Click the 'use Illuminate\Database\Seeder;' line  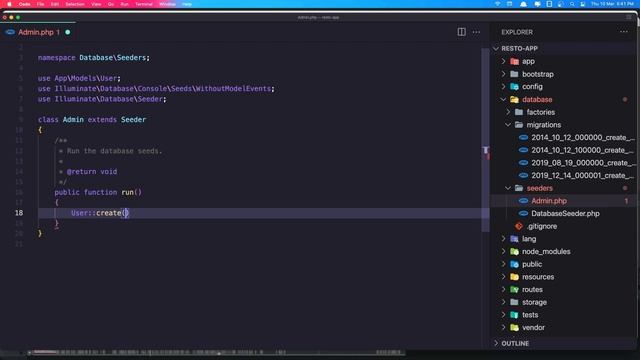click(x=102, y=99)
